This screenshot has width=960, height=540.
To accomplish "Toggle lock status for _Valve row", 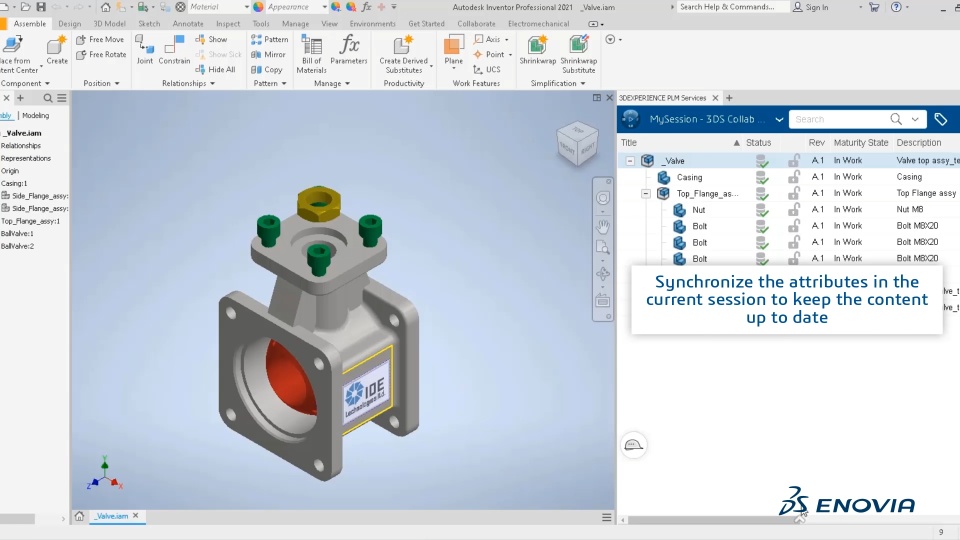I will (x=793, y=160).
